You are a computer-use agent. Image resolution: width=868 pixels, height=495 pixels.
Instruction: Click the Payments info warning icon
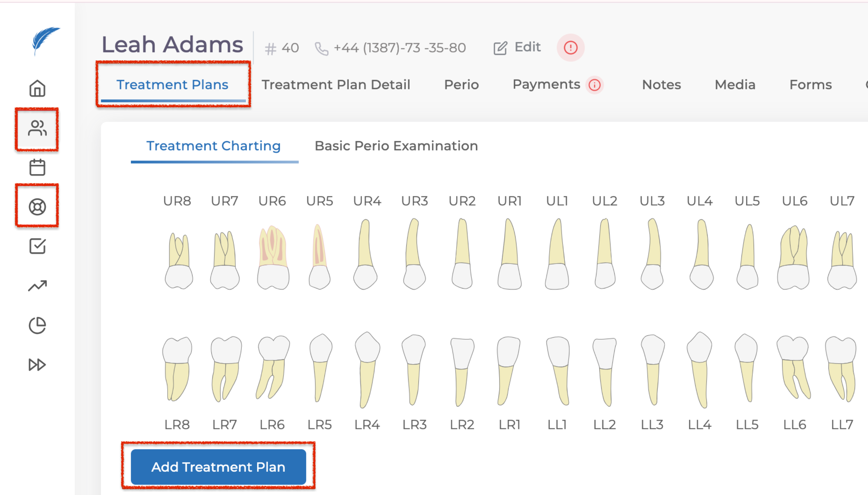tap(594, 85)
